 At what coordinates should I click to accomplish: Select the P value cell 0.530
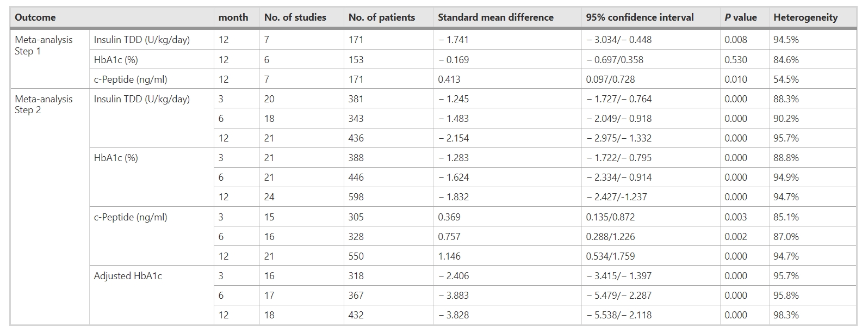[x=735, y=60]
